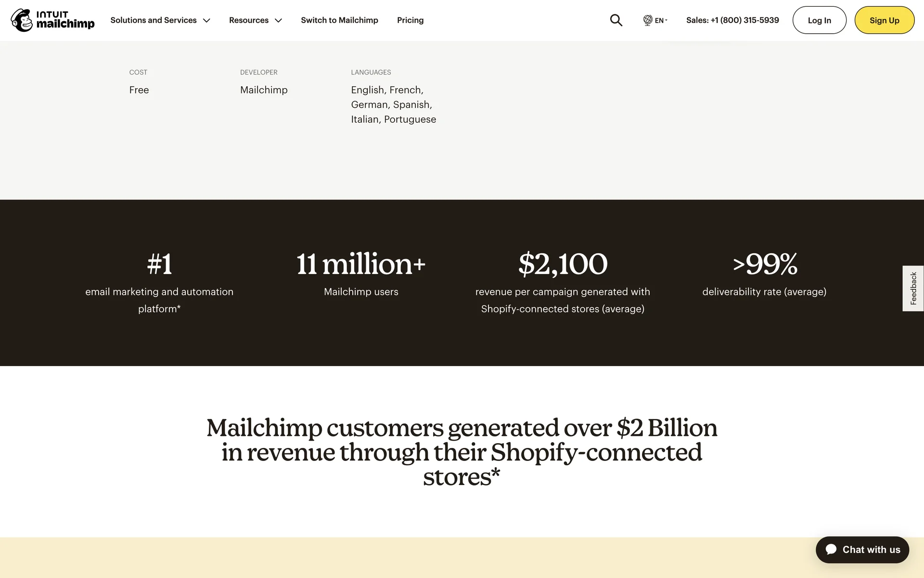Click the globe language icon
Screen dimensions: 924x578
[x=648, y=20]
